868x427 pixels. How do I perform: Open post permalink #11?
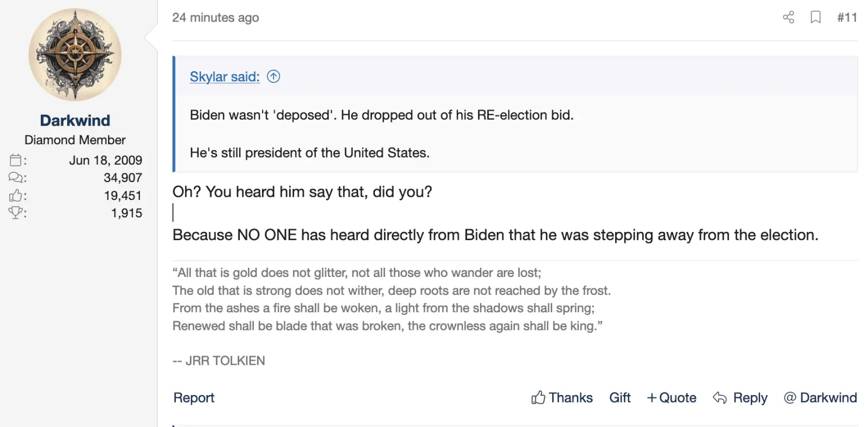(847, 17)
